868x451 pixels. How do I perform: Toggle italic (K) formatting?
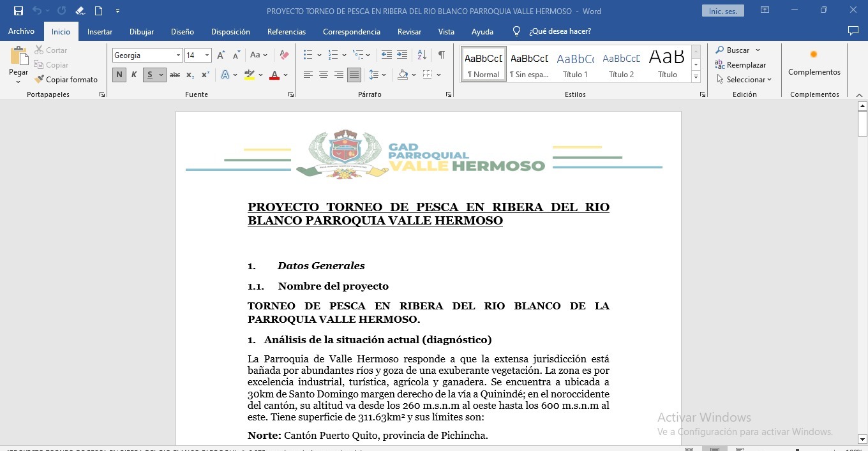134,75
